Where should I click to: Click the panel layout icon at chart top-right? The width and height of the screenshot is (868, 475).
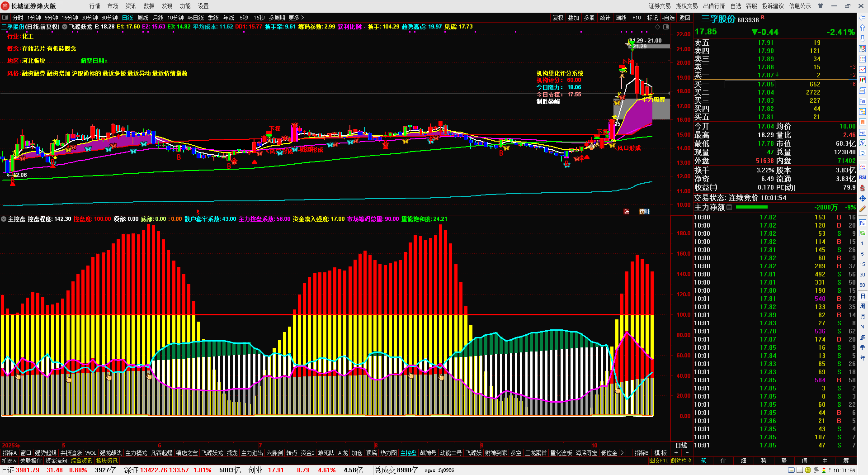[666, 27]
